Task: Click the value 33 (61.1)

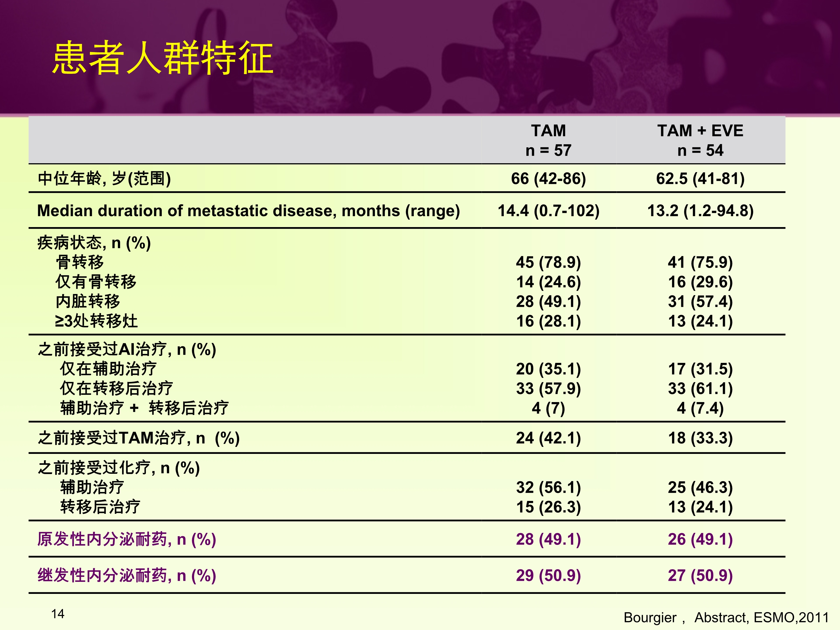Action: [700, 389]
